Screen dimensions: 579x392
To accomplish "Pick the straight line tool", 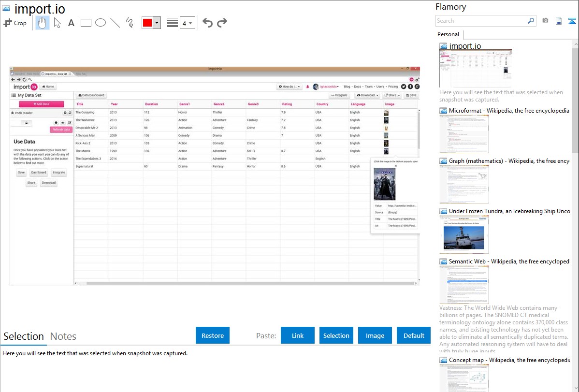I will pyautogui.click(x=115, y=23).
